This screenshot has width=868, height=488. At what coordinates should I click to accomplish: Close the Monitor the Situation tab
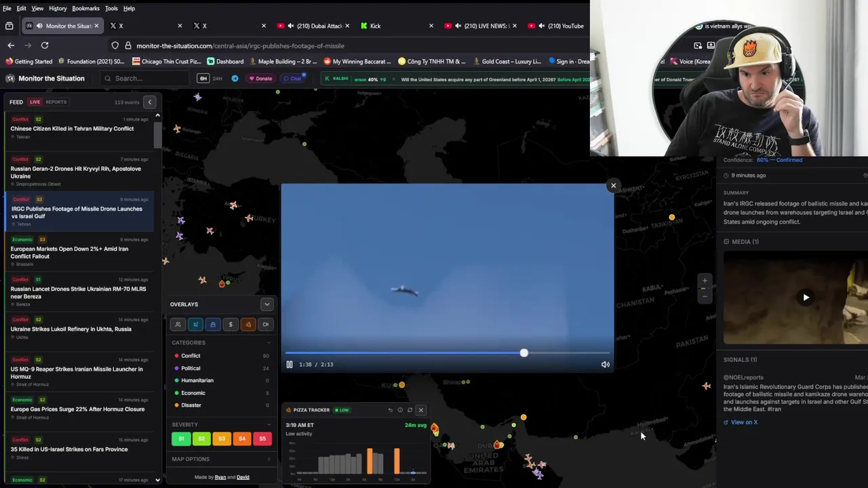(96, 26)
